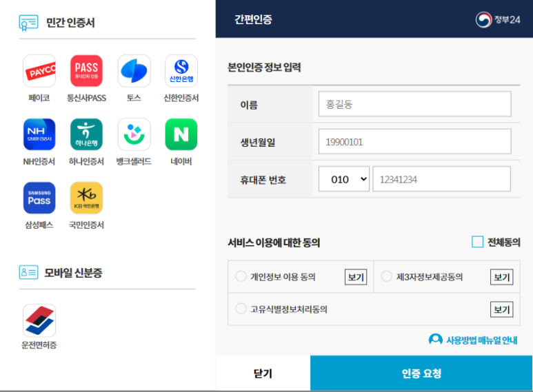
Task: Click the 민간 인증서 heading text
Action: coord(70,23)
